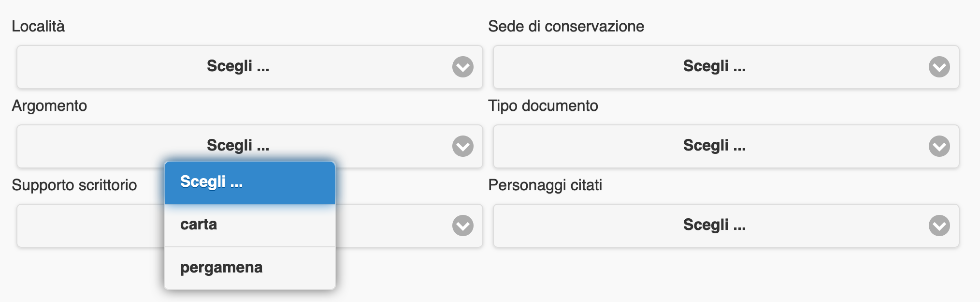Click the Località dropdown arrow icon

click(463, 67)
